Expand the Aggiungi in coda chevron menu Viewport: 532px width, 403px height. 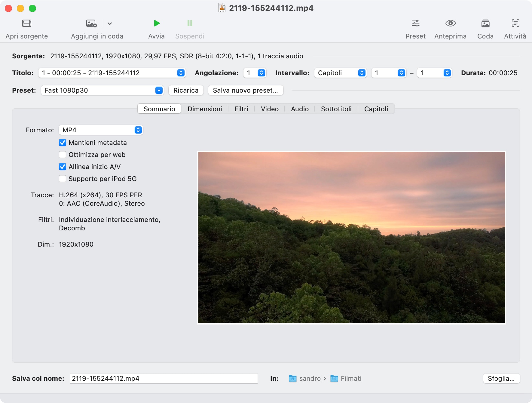110,23
